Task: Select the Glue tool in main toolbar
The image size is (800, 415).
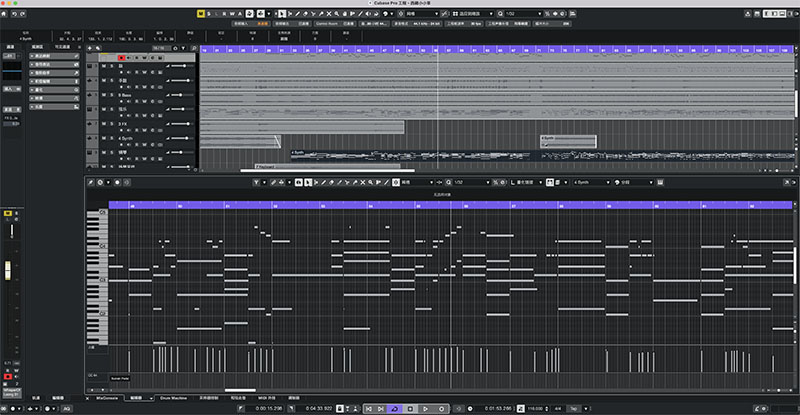Action: pyautogui.click(x=321, y=14)
